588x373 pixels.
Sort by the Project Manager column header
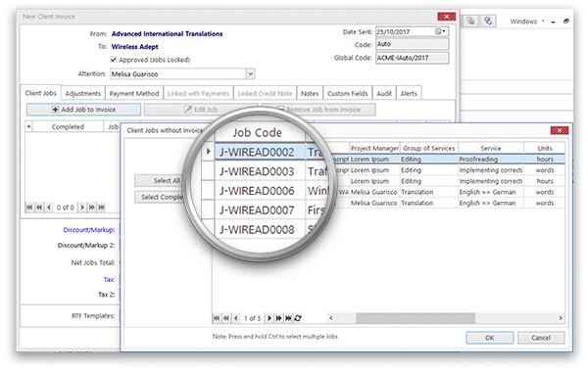click(x=374, y=148)
